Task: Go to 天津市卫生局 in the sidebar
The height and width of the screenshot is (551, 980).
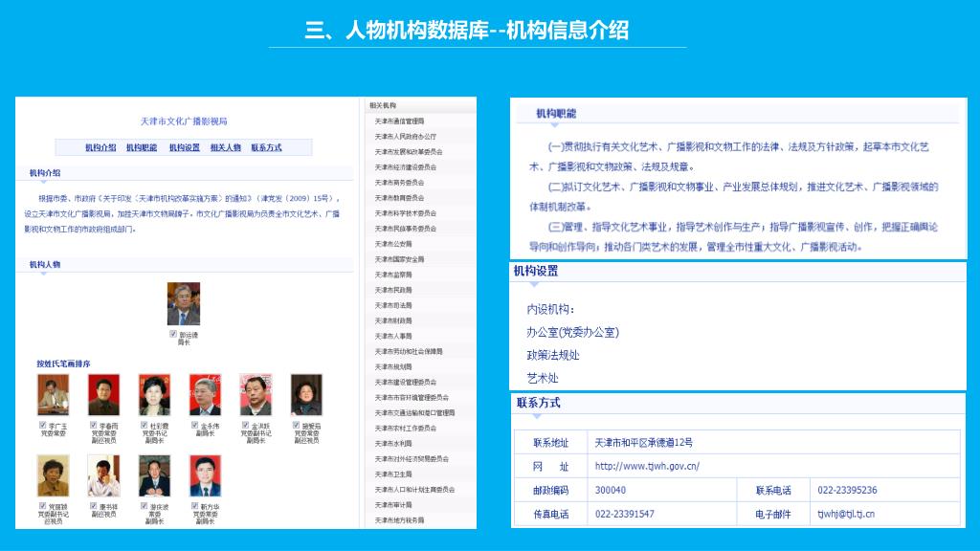Action: [393, 474]
